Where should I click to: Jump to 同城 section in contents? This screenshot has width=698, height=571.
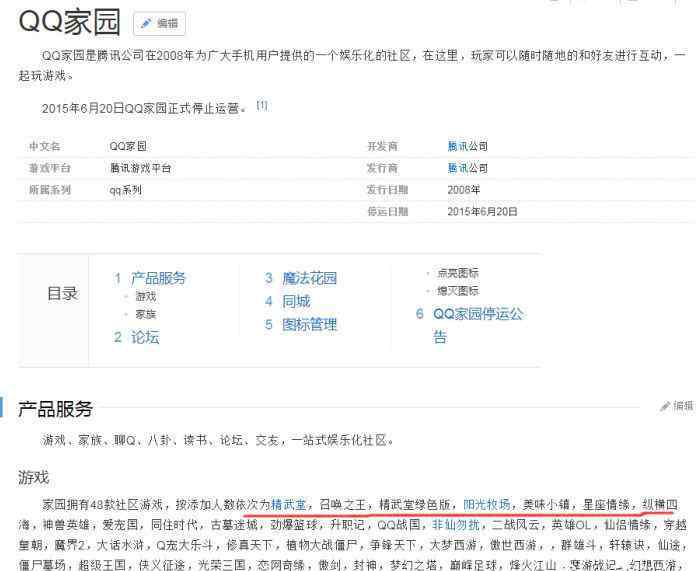[x=296, y=302]
